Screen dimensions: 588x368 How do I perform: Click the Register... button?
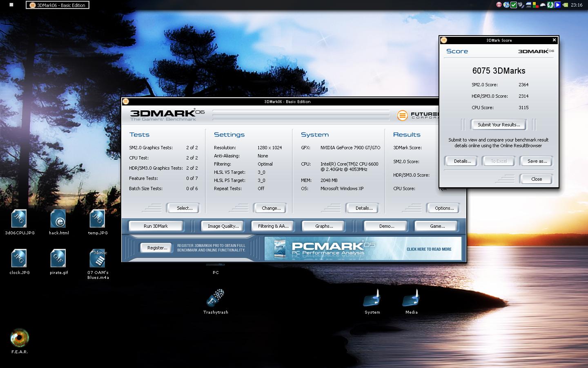click(156, 248)
